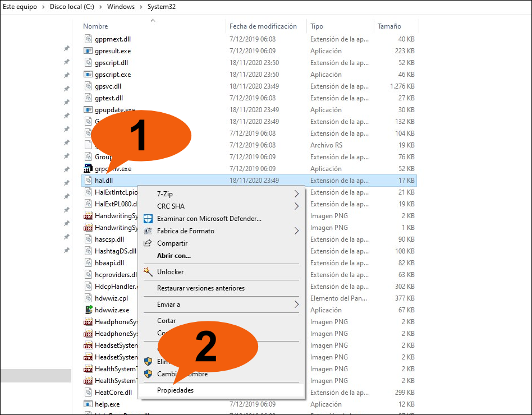Go to Disco local (C:) in breadcrumb
Screen dimensions: 532x415
pyautogui.click(x=72, y=7)
